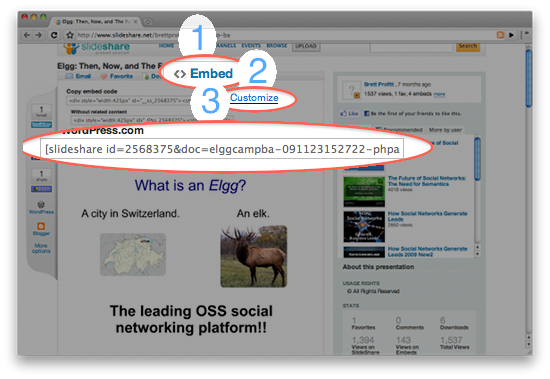This screenshot has height=379, width=550.
Task: Click the Facebook Like button
Action: 349,113
